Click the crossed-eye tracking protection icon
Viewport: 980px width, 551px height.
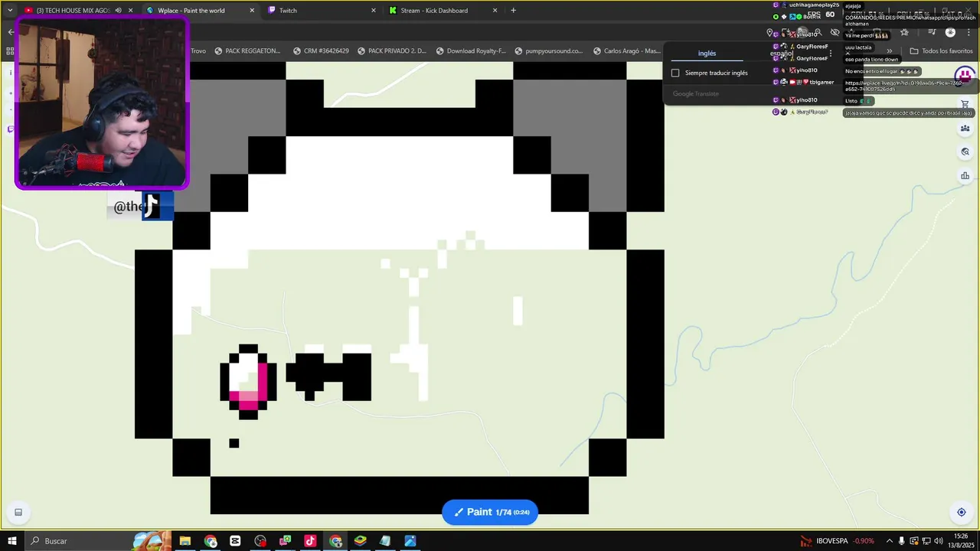point(835,33)
